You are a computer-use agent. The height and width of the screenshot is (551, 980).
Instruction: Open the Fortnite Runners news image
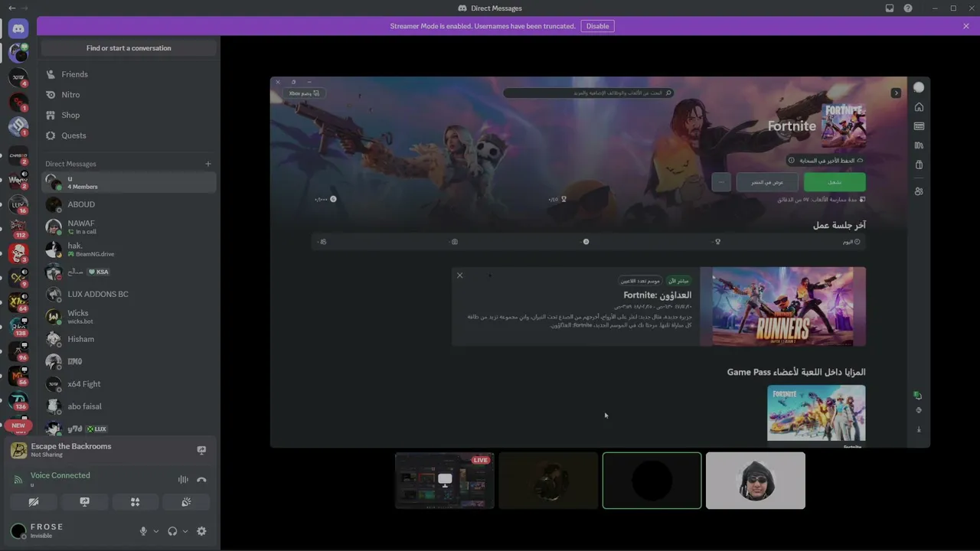tap(783, 306)
